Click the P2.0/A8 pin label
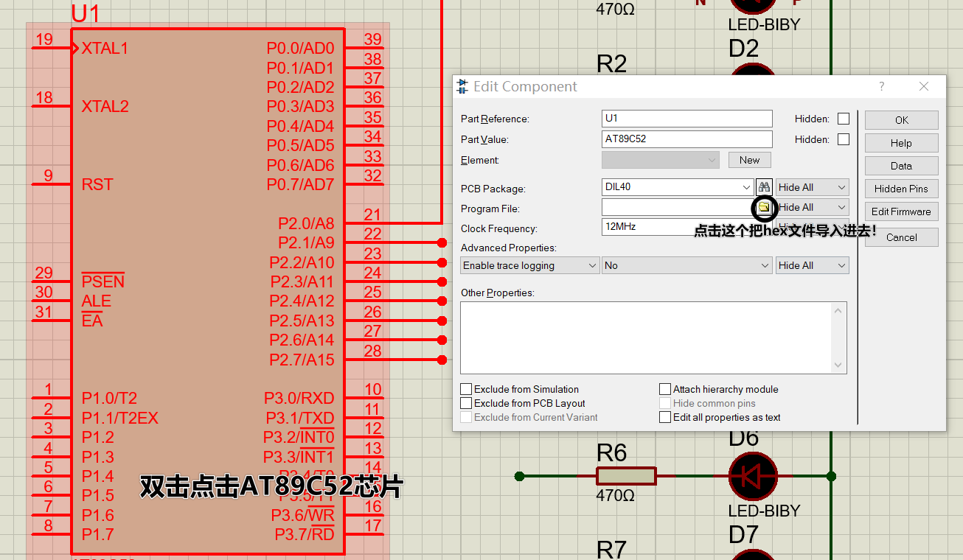This screenshot has height=560, width=963. click(x=306, y=223)
